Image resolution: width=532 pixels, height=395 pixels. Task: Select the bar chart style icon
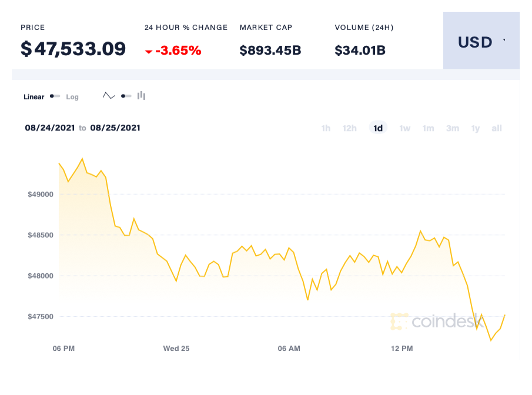click(141, 95)
